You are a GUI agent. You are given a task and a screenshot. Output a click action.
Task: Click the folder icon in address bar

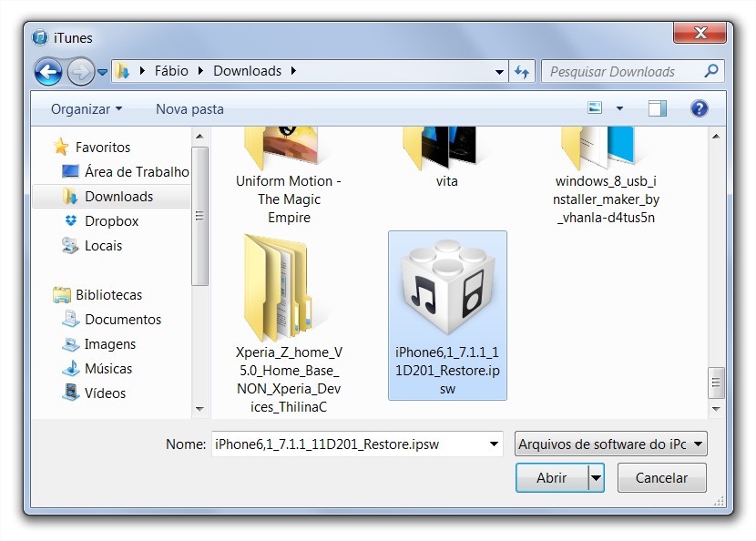click(122, 71)
